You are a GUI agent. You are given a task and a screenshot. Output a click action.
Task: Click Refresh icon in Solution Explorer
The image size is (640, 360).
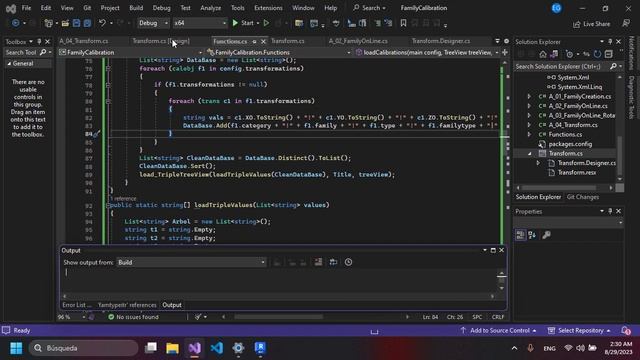pos(597,54)
